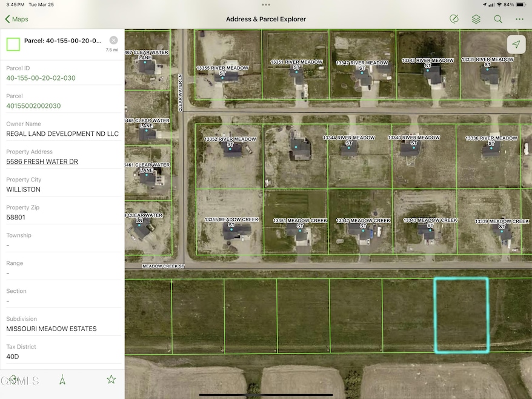Select the Search magnifier icon
Viewport: 532px width, 399px height.
498,19
